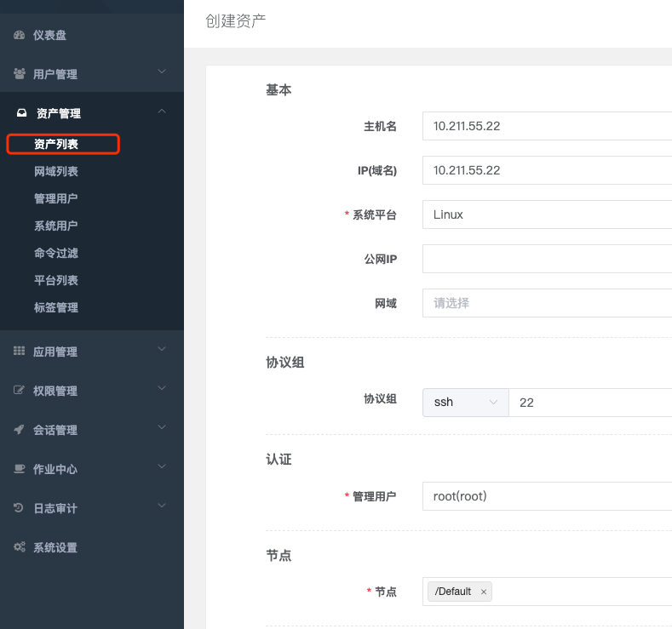Click the IP(域名) input field
This screenshot has height=629, width=672.
coord(547,170)
